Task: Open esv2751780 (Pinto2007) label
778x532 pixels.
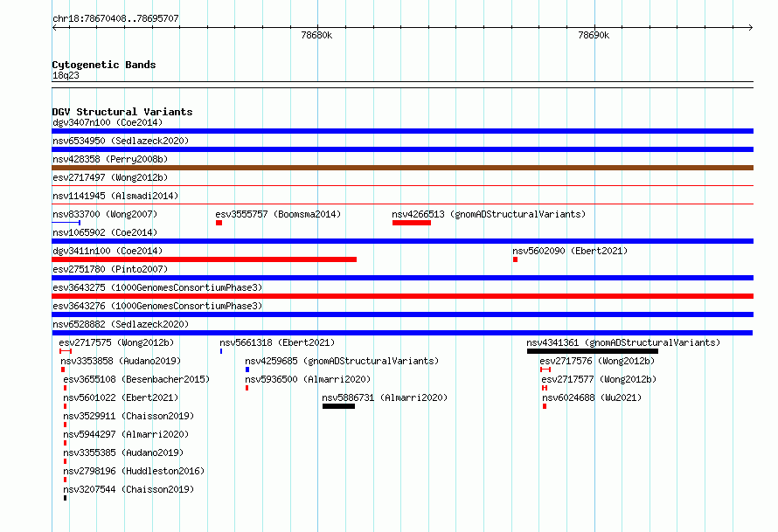Action: 110,269
